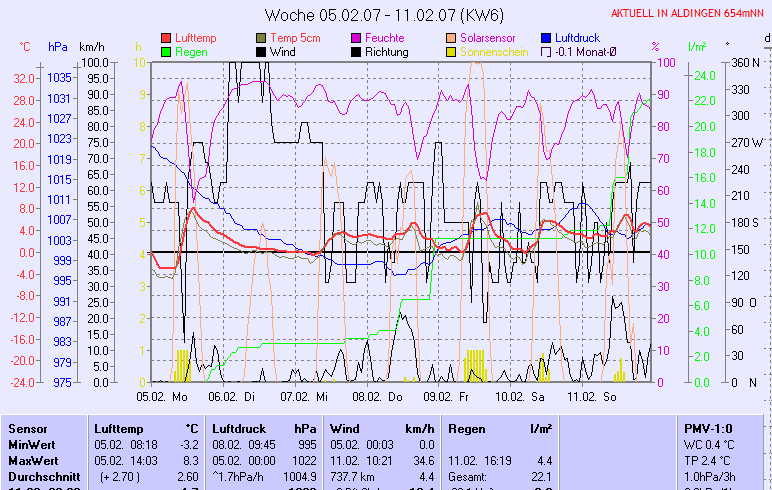Click the black Richtung legend square
Image resolution: width=772 pixels, height=490 pixels.
click(x=357, y=51)
